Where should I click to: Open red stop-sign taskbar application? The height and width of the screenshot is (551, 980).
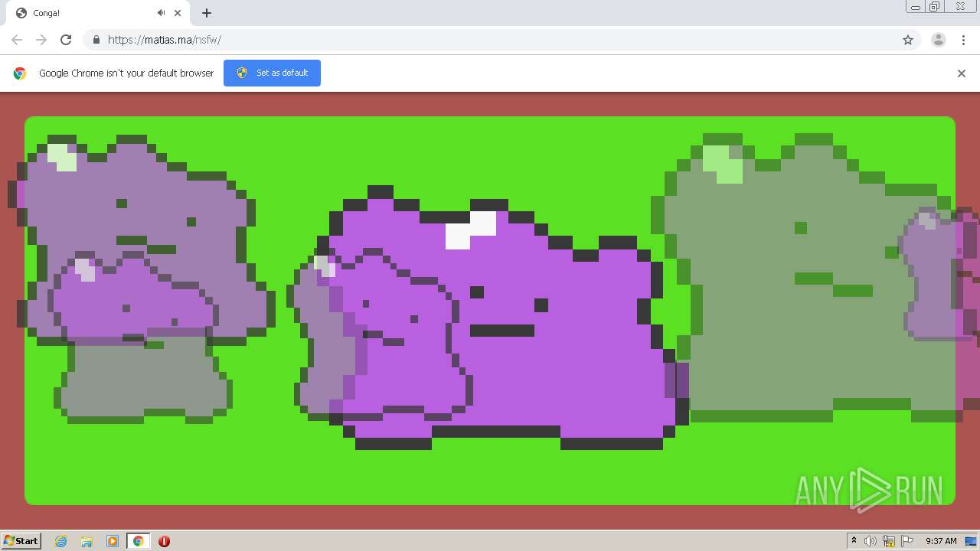click(x=164, y=541)
